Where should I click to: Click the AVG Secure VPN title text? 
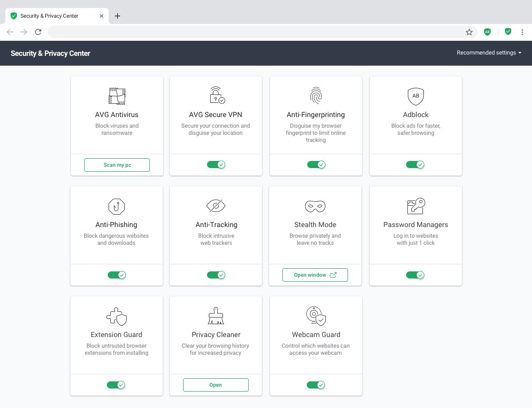coord(215,115)
